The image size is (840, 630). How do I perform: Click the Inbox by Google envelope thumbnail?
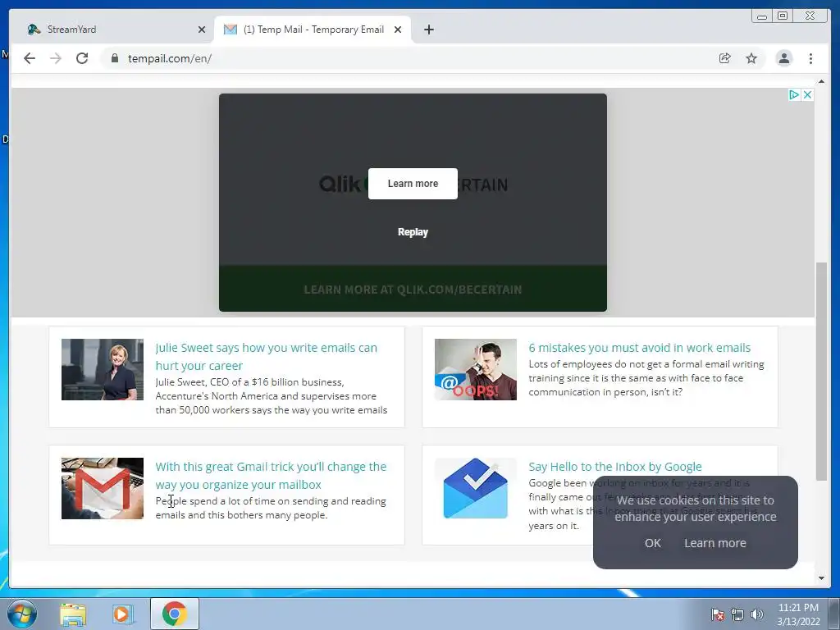click(x=475, y=488)
